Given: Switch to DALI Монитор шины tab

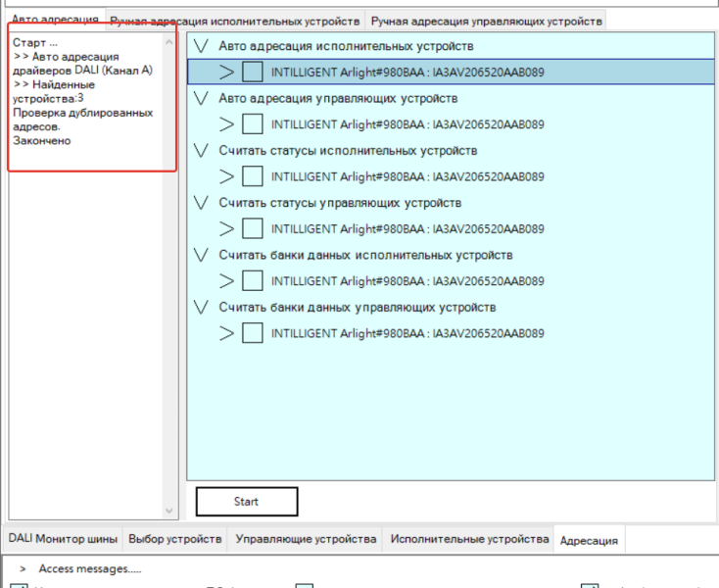Looking at the screenshot, I should click(63, 538).
